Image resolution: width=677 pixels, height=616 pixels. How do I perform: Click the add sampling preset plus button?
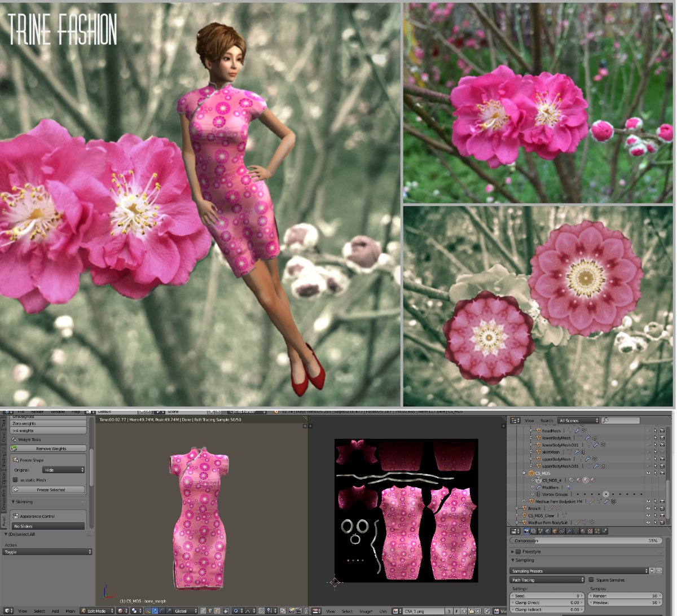pyautogui.click(x=652, y=571)
